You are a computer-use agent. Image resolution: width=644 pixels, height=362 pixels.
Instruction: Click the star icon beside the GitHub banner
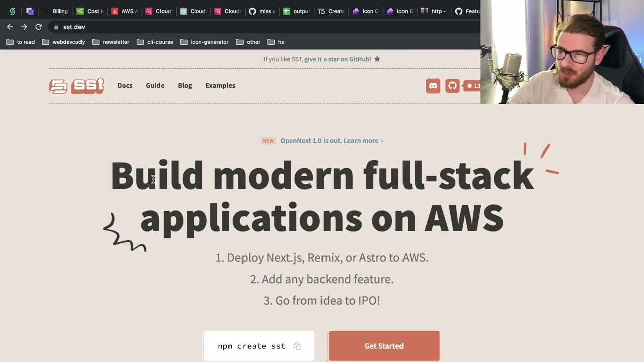tap(377, 59)
